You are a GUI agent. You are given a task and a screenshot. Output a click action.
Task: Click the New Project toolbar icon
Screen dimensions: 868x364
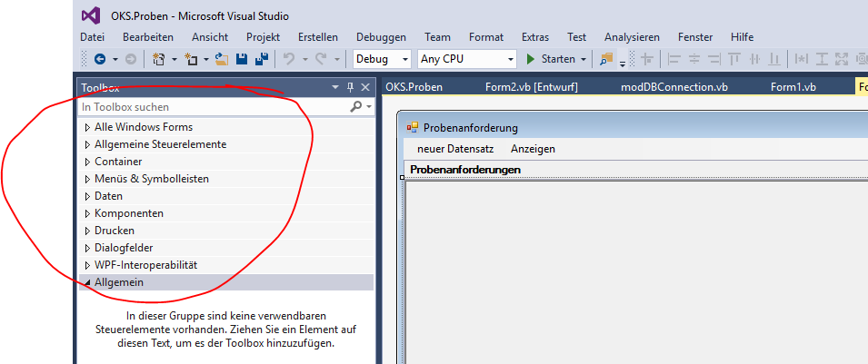[x=158, y=59]
